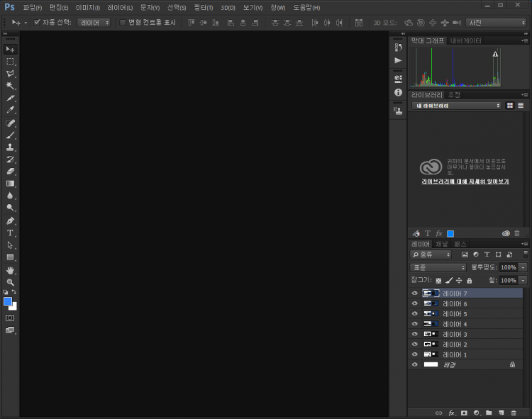The height and width of the screenshot is (419, 532).
Task: Select the Lasso tool
Action: [x=11, y=74]
